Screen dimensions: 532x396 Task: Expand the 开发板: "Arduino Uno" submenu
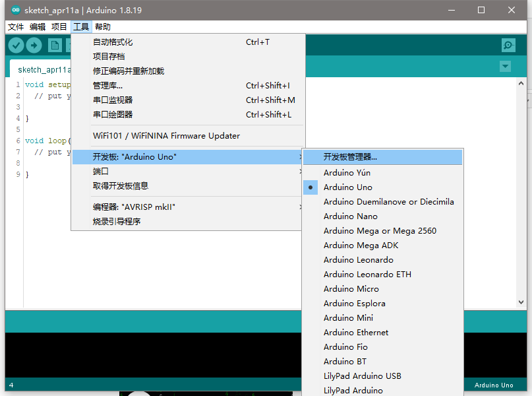click(x=188, y=157)
